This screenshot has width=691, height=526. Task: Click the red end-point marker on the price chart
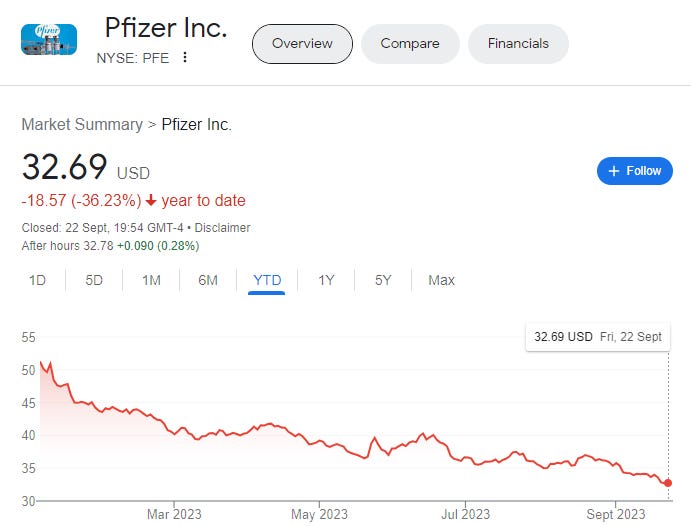(668, 483)
